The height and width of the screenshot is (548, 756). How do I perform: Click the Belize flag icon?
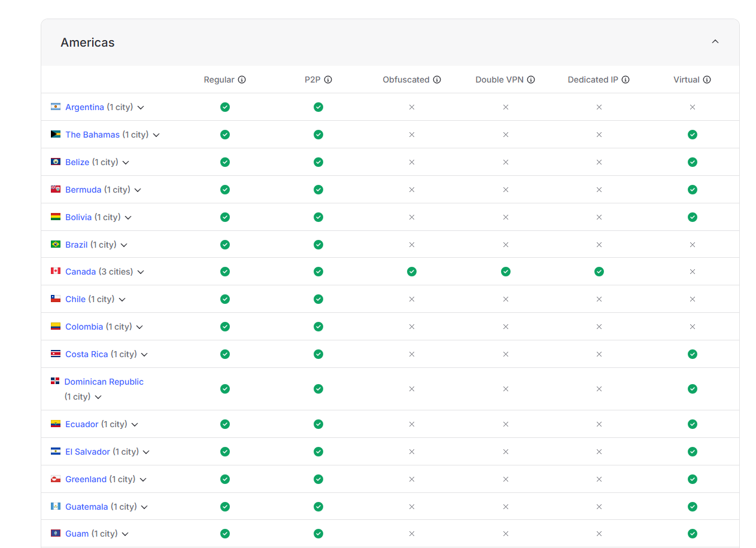pos(56,162)
